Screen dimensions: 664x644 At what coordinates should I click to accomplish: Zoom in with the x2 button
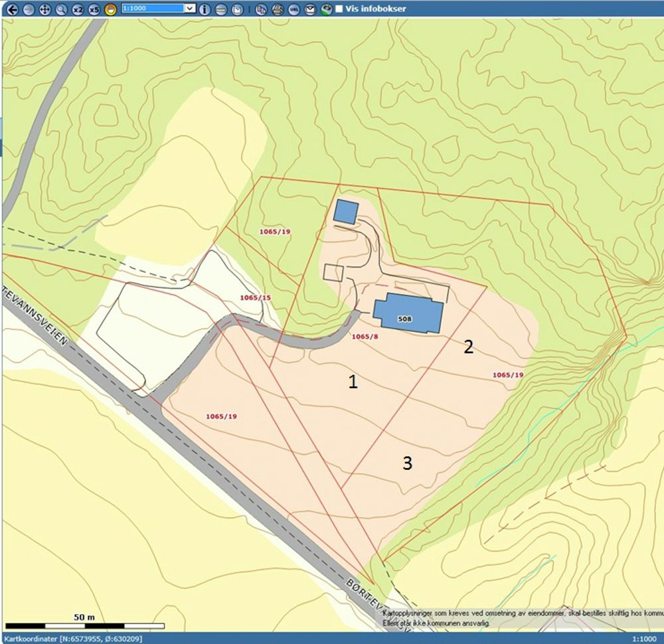[78, 9]
